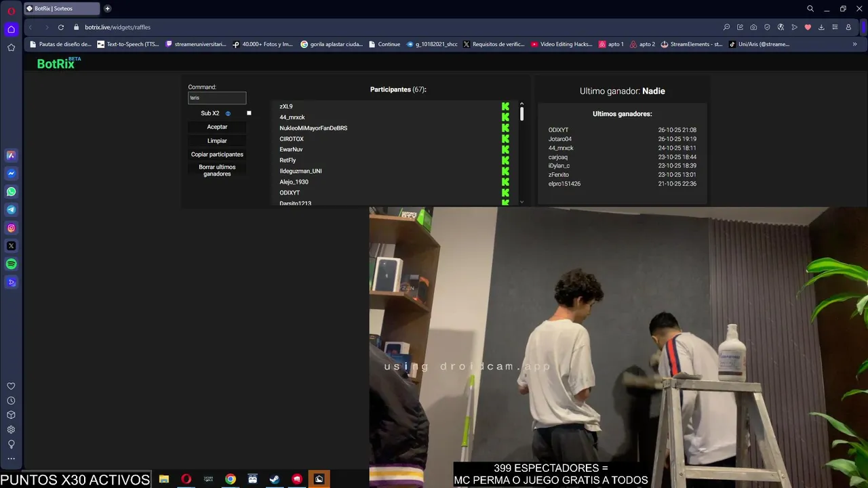This screenshot has width=868, height=488.
Task: Open WhatsApp in the sidebar
Action: point(11,192)
